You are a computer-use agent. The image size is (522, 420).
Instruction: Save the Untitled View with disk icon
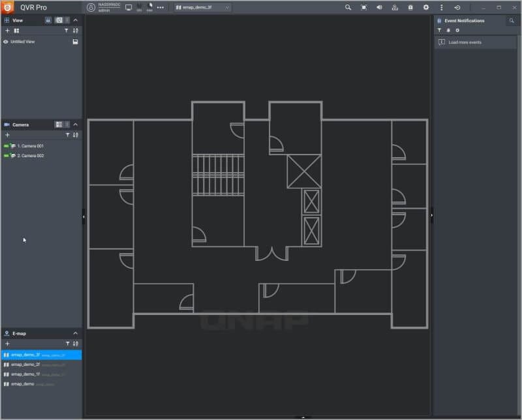pyautogui.click(x=75, y=42)
